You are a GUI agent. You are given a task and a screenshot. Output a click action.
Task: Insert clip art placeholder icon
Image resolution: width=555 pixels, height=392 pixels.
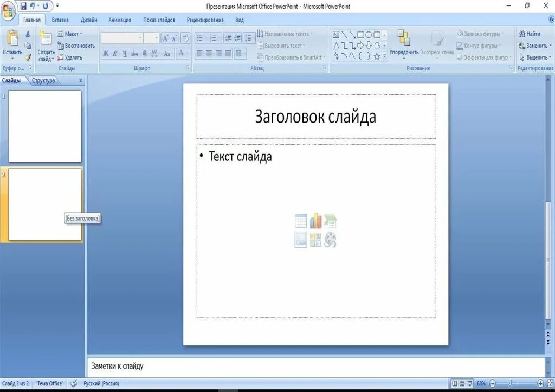pyautogui.click(x=315, y=240)
